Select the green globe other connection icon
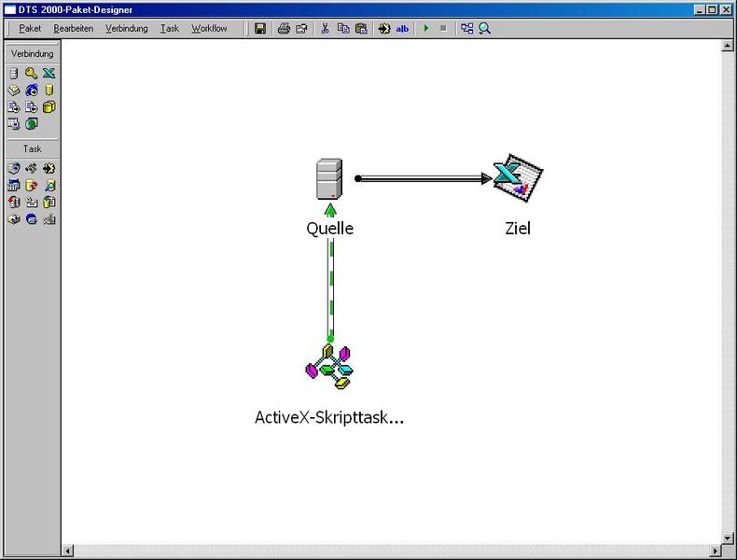 coord(32,124)
